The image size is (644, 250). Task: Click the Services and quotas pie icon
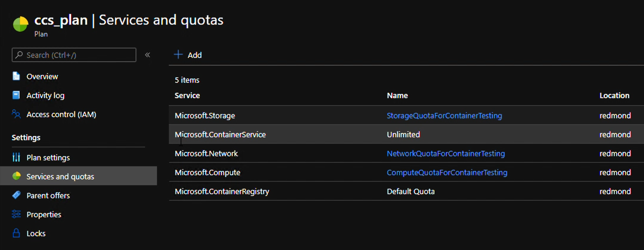tap(17, 176)
